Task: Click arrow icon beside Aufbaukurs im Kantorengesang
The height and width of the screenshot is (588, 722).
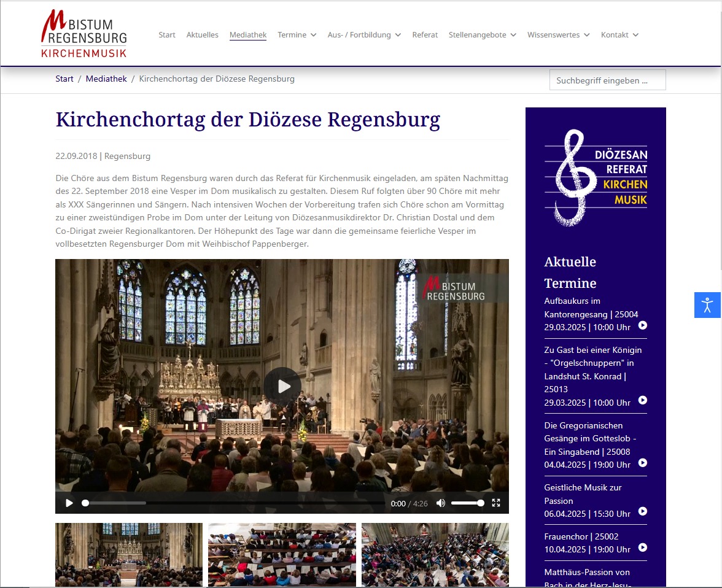Action: 643,325
